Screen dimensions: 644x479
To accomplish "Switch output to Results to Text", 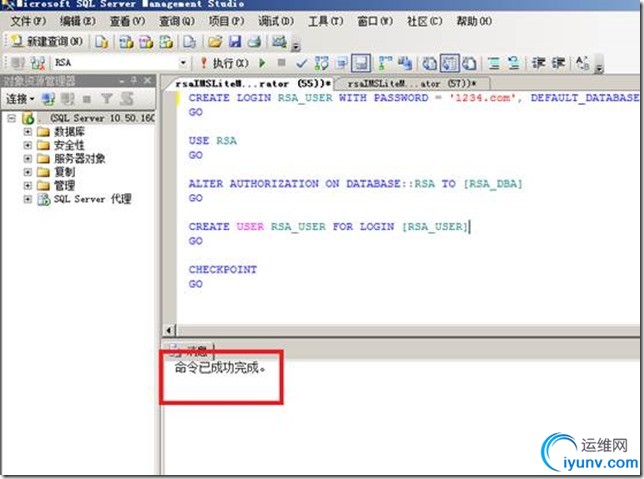I will click(x=430, y=63).
